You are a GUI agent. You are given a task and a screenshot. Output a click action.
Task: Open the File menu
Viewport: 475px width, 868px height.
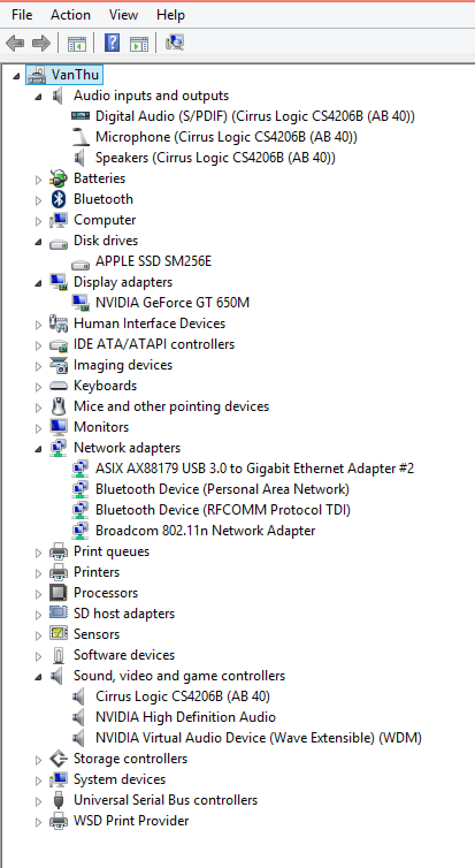(22, 14)
